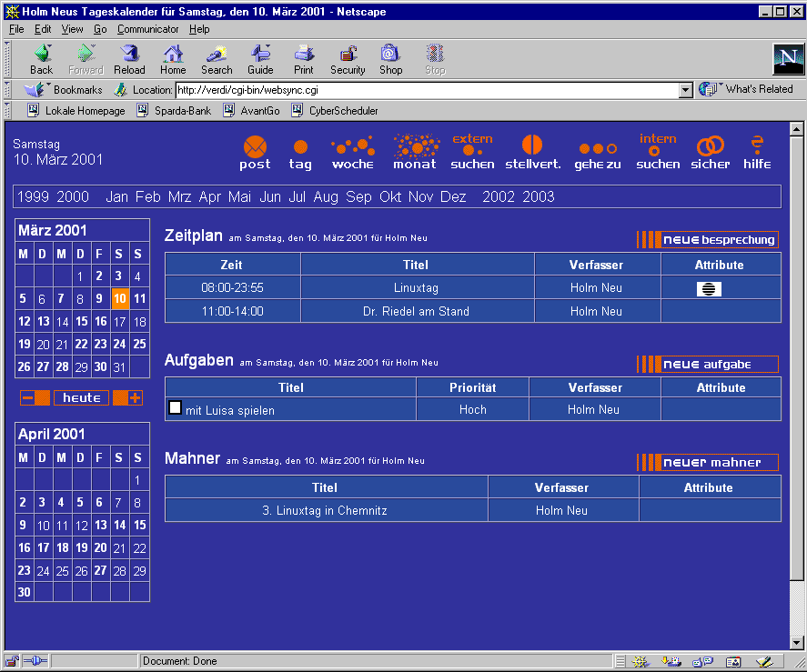Open the Communicator menu
The image size is (807, 672).
pos(147,29)
